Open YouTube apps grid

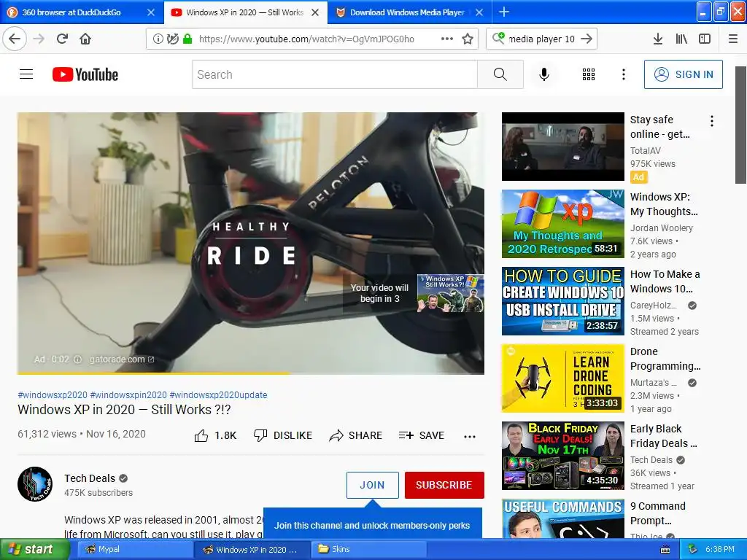[x=589, y=74]
